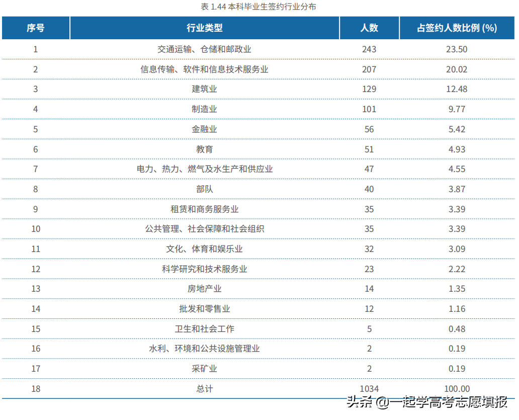Click the 人数 column header
Screen dimensions: 519x420
(369, 28)
